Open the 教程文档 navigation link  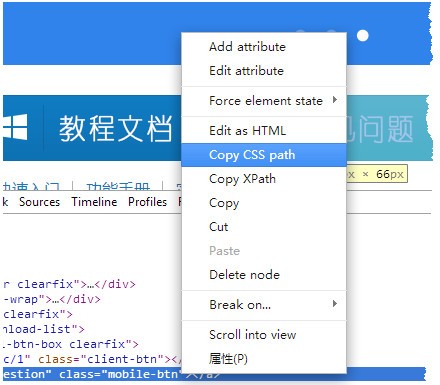click(x=115, y=128)
